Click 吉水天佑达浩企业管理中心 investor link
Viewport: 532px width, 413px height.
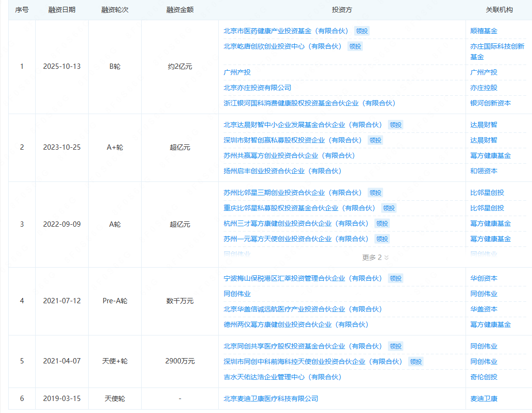282,377
